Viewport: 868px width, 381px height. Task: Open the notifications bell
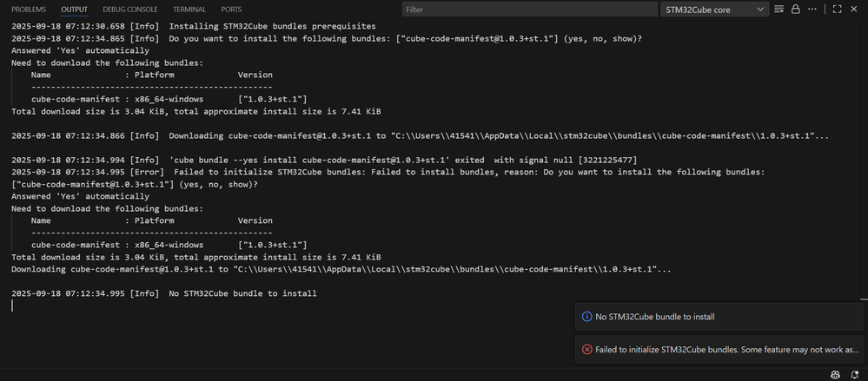click(x=854, y=375)
